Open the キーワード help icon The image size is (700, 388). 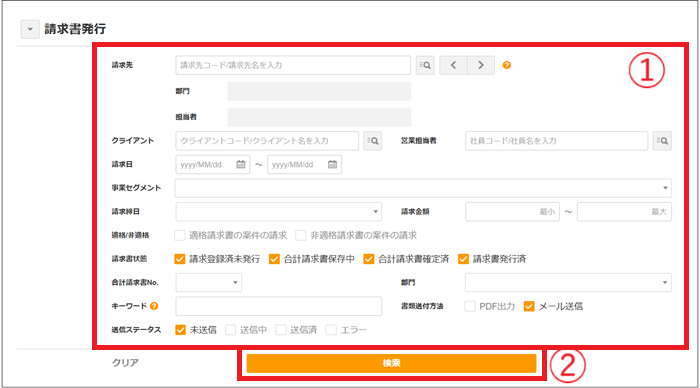[154, 306]
